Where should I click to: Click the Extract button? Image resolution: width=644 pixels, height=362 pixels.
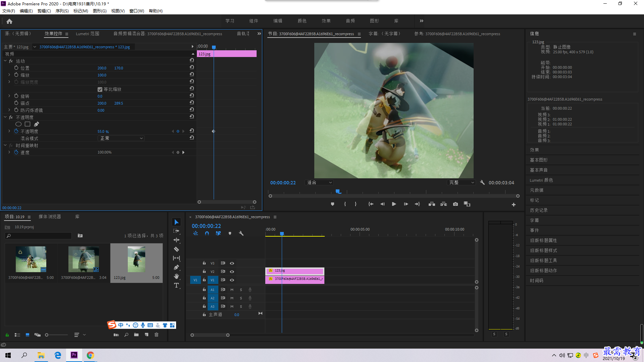pyautogui.click(x=443, y=204)
